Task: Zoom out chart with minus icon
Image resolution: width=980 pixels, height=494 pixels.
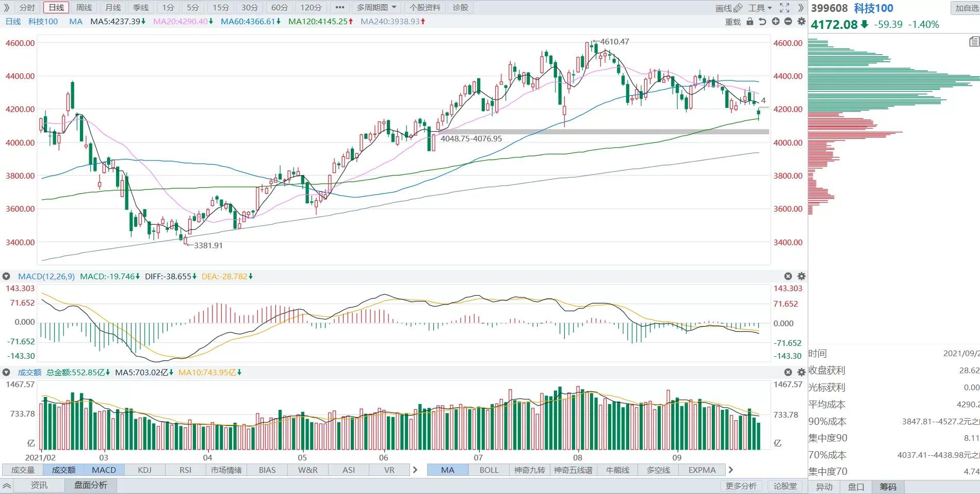Action: (788, 22)
